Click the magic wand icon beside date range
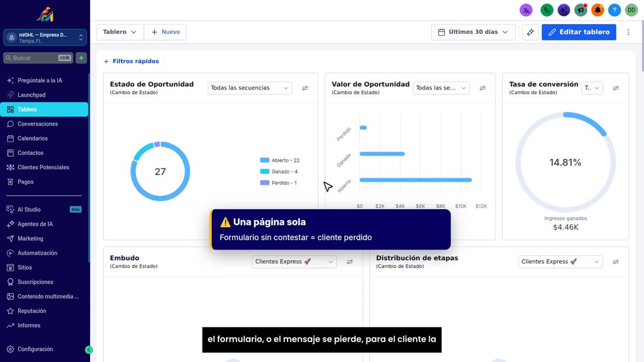644x362 pixels. click(x=530, y=32)
